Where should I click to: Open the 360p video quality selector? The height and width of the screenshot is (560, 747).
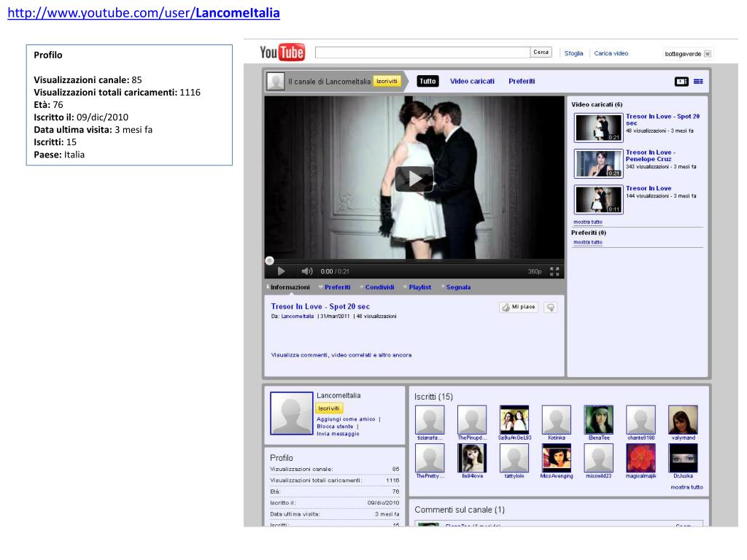535,271
